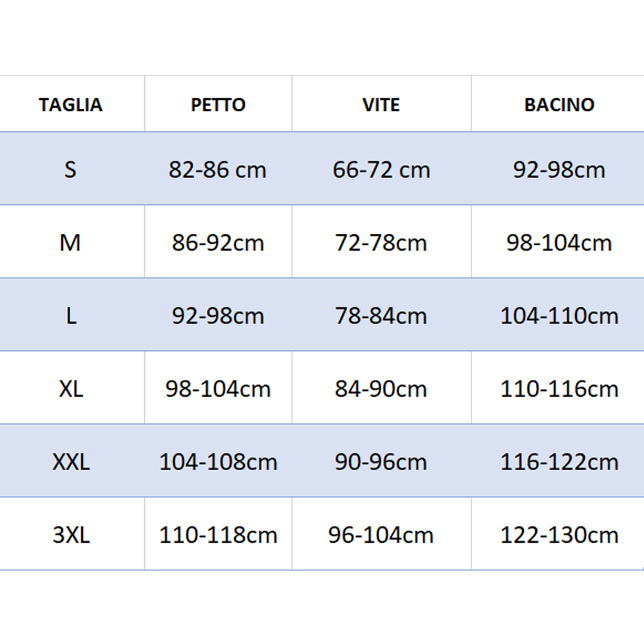Select the XL size row label

pyautogui.click(x=71, y=389)
